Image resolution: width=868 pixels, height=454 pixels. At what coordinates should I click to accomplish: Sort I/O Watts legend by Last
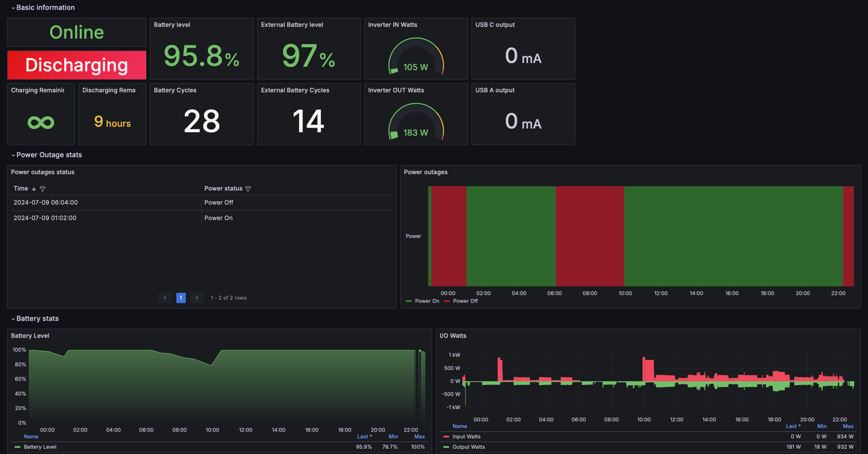(x=793, y=426)
